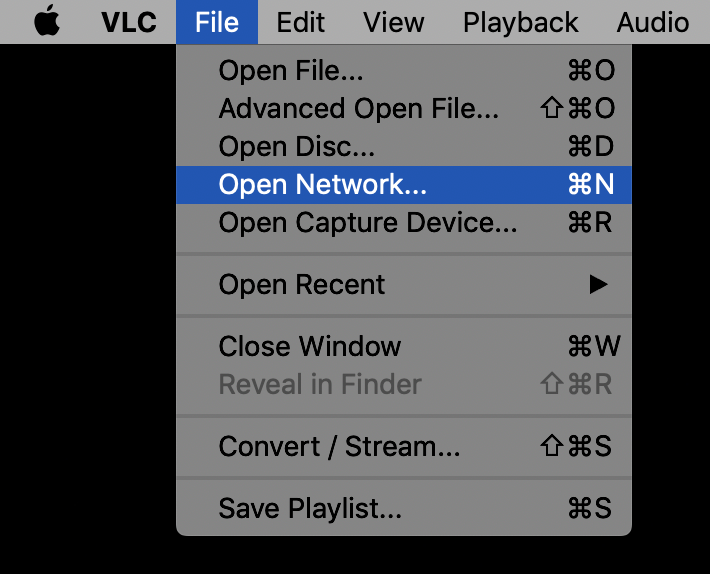This screenshot has height=574, width=710.
Task: Open the VLC application menu
Action: coord(129,22)
